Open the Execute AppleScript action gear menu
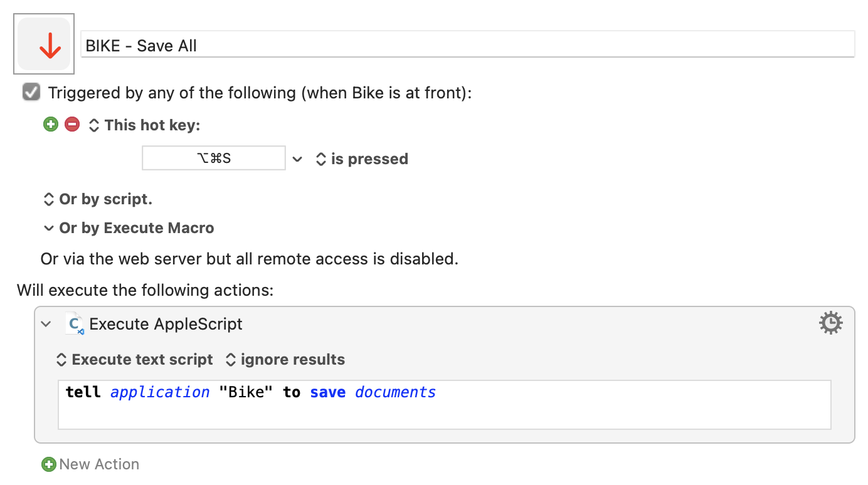Screen dimensions: 868x485 coord(831,323)
